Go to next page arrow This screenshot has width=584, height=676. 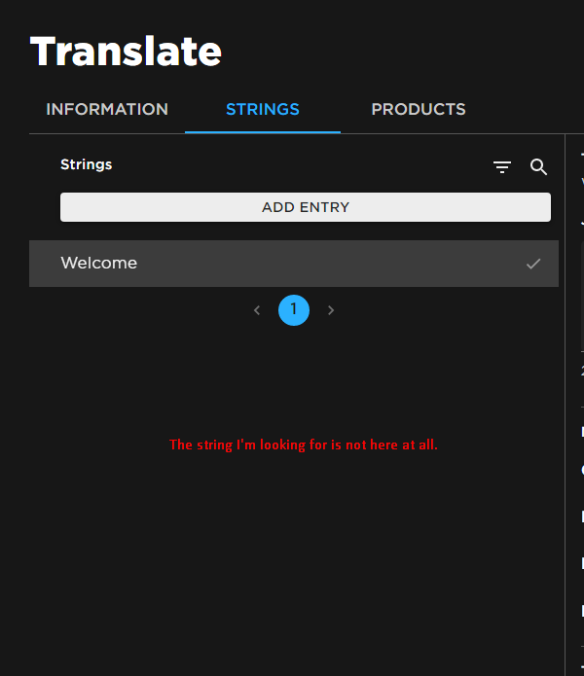point(331,310)
